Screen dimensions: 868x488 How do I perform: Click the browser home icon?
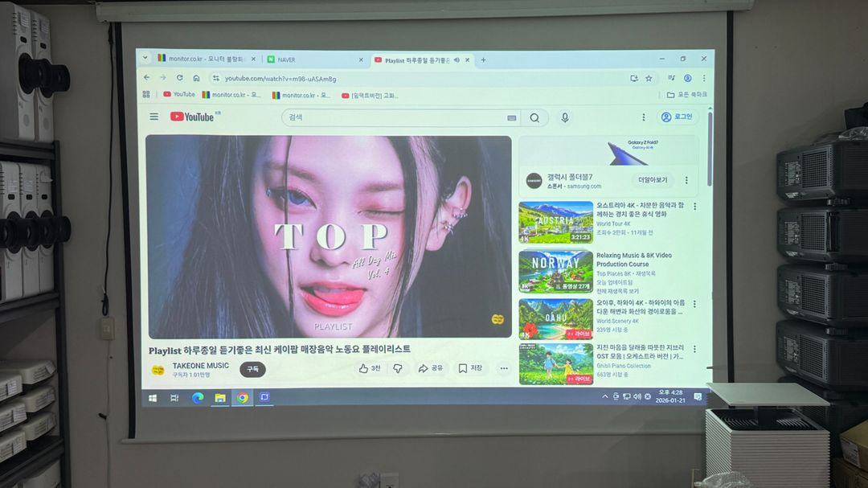(195, 78)
